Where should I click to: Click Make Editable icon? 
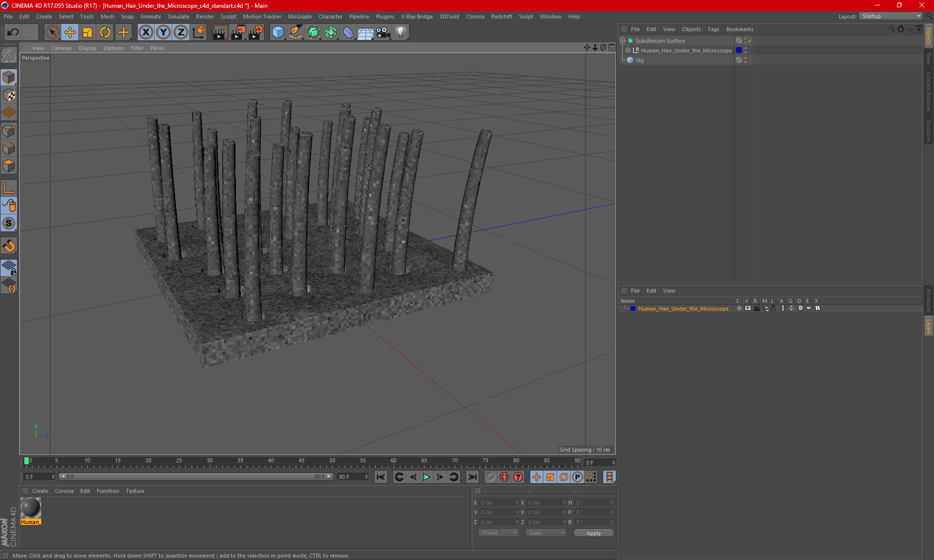pos(9,55)
